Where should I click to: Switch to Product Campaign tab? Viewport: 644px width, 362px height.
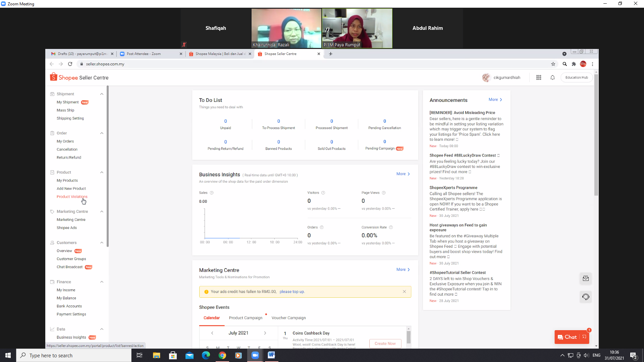pyautogui.click(x=246, y=318)
